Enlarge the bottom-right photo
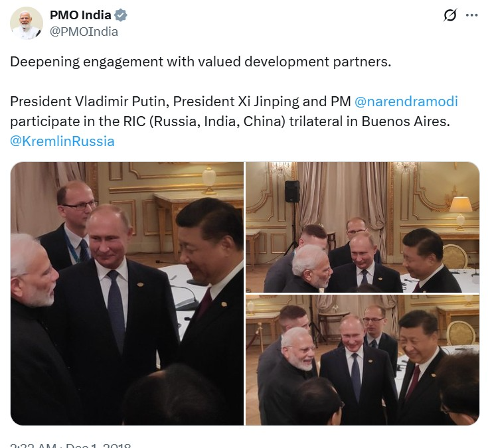This screenshot has width=488, height=448. point(363,360)
